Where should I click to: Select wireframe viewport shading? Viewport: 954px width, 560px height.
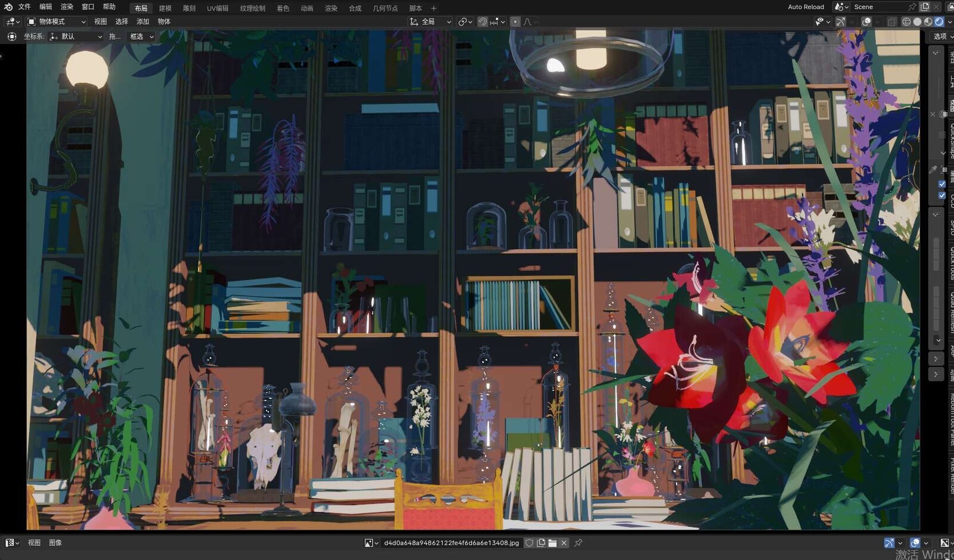coord(906,21)
